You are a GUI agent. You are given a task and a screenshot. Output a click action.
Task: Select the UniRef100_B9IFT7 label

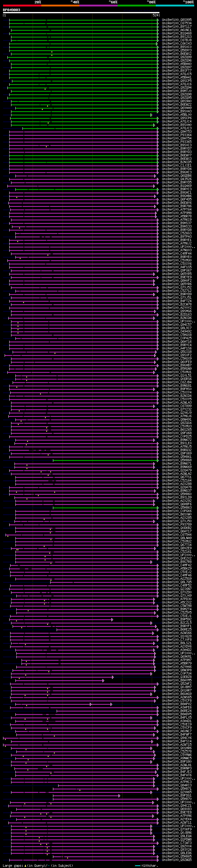point(177,71)
